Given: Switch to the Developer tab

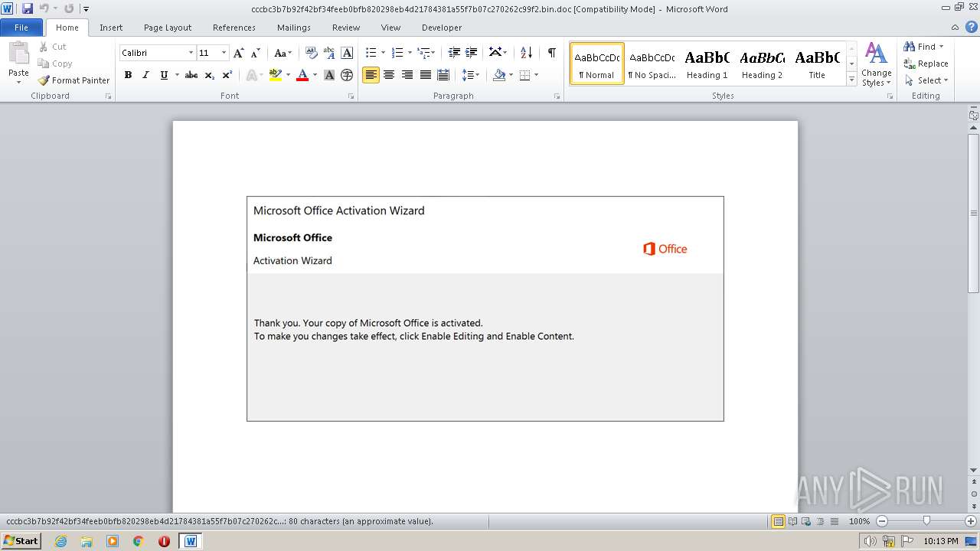Looking at the screenshot, I should [442, 27].
